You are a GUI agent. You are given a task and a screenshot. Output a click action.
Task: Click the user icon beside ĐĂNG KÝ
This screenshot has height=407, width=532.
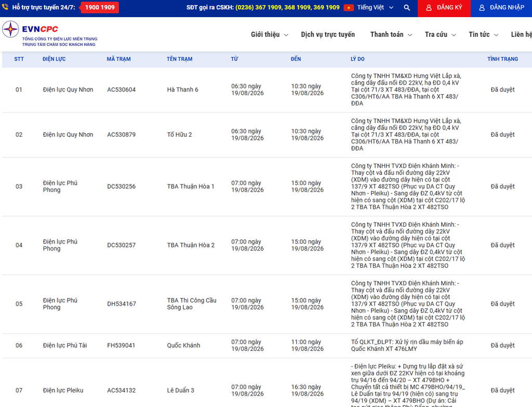tap(429, 7)
